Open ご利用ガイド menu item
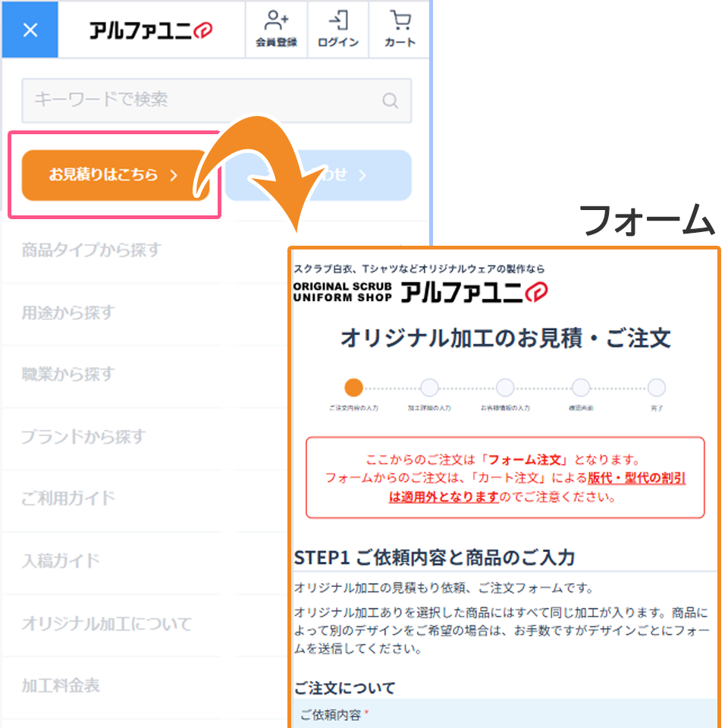The width and height of the screenshot is (728, 728). point(68,498)
